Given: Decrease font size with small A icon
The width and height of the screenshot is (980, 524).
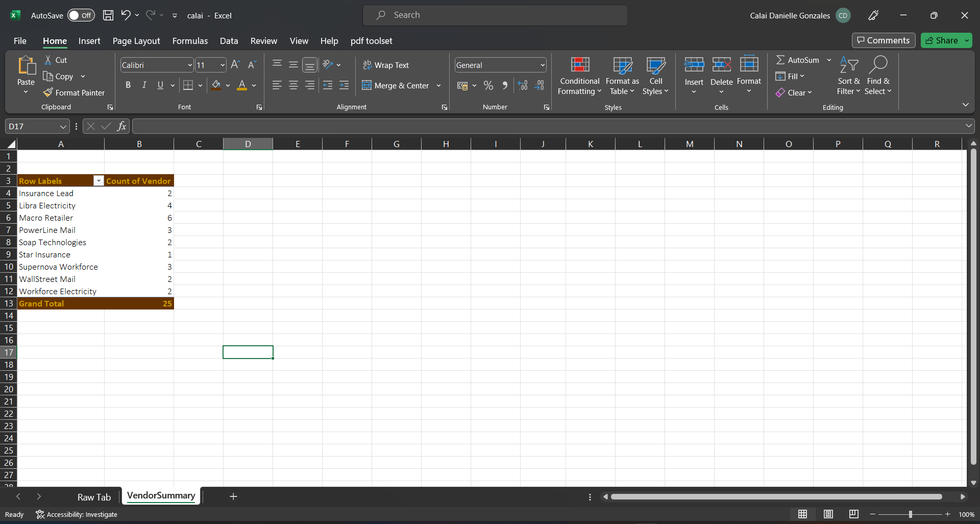Looking at the screenshot, I should click(x=252, y=65).
